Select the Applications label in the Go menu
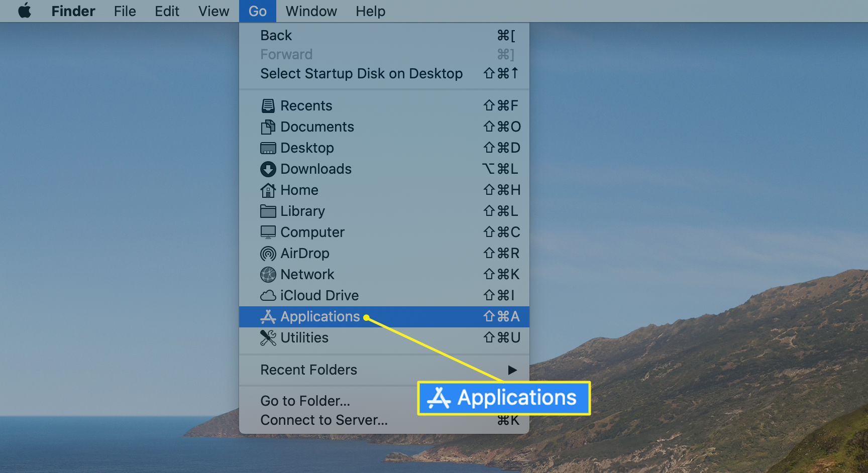Screen dimensions: 868x473 320,316
